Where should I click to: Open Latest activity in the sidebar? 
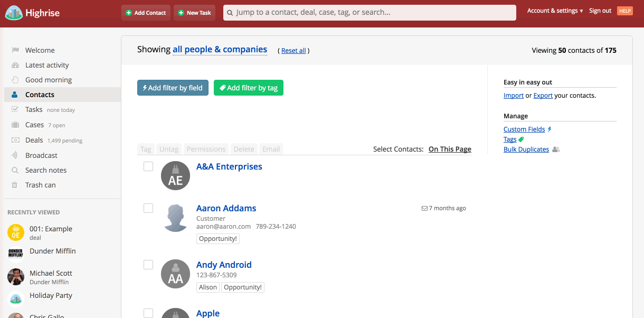tap(47, 65)
